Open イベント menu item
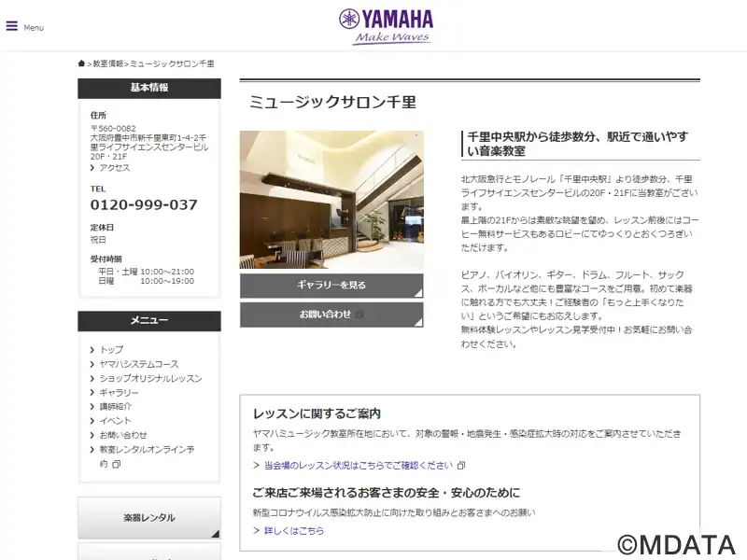Image resolution: width=747 pixels, height=560 pixels. click(x=115, y=421)
